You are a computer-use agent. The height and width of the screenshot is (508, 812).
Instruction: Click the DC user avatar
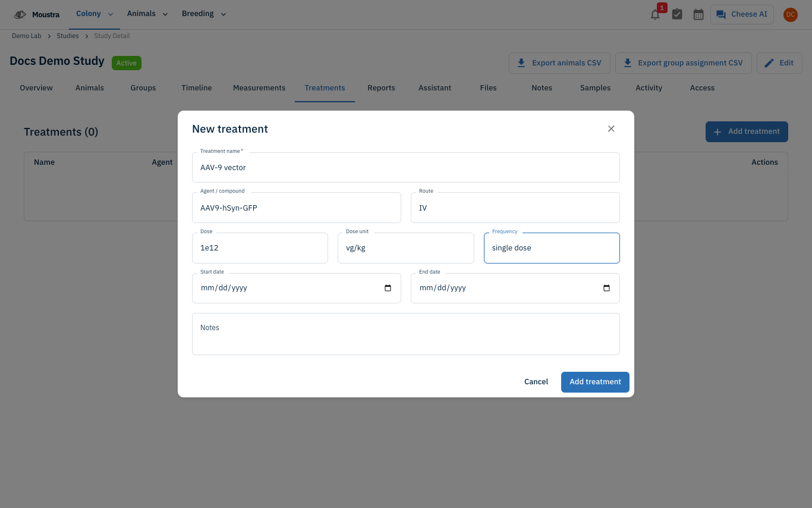(x=790, y=15)
